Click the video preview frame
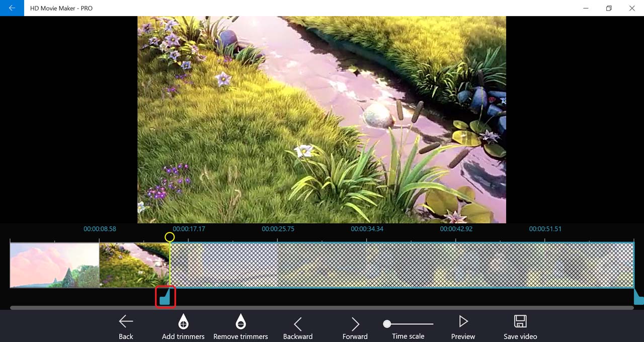Viewport: 644px width, 342px height. [321, 120]
